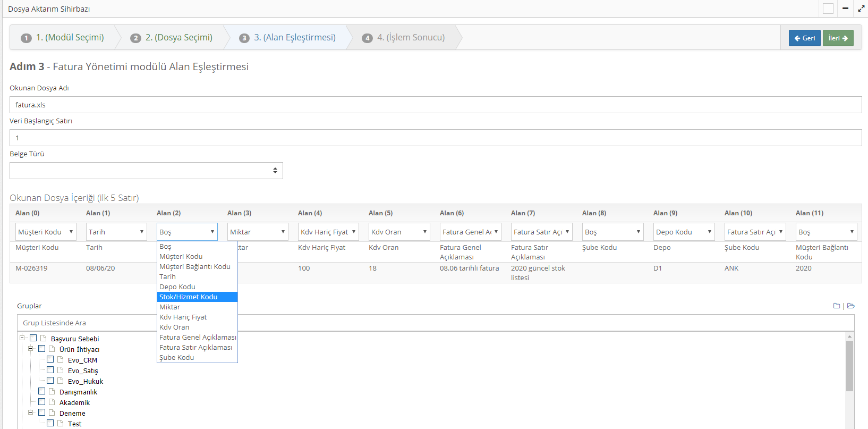Image resolution: width=868 pixels, height=429 pixels.
Task: Click the closed folder icon beside Gruplar
Action: pyautogui.click(x=837, y=306)
